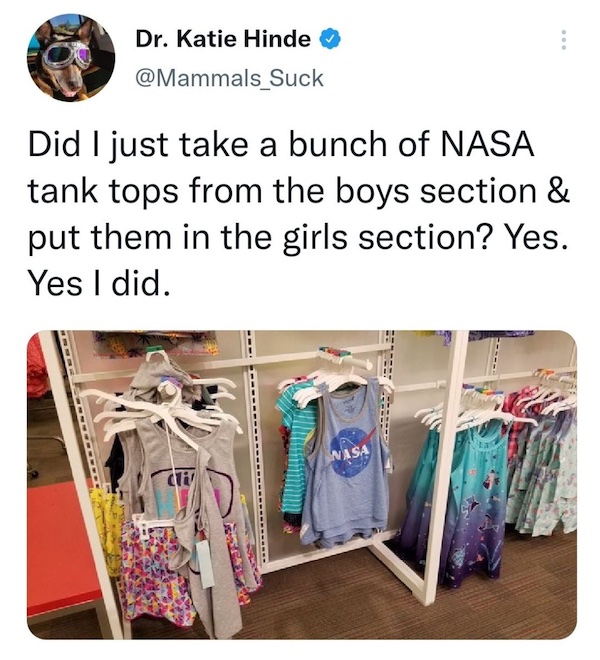Screen dimensions: 600x660
Task: Open the Dr. Katie Hinde display name
Action: coord(223,40)
